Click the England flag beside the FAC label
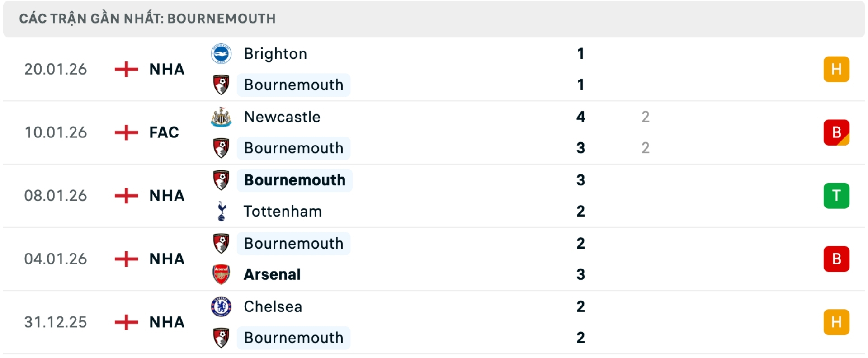The width and height of the screenshot is (868, 358). coord(127,132)
